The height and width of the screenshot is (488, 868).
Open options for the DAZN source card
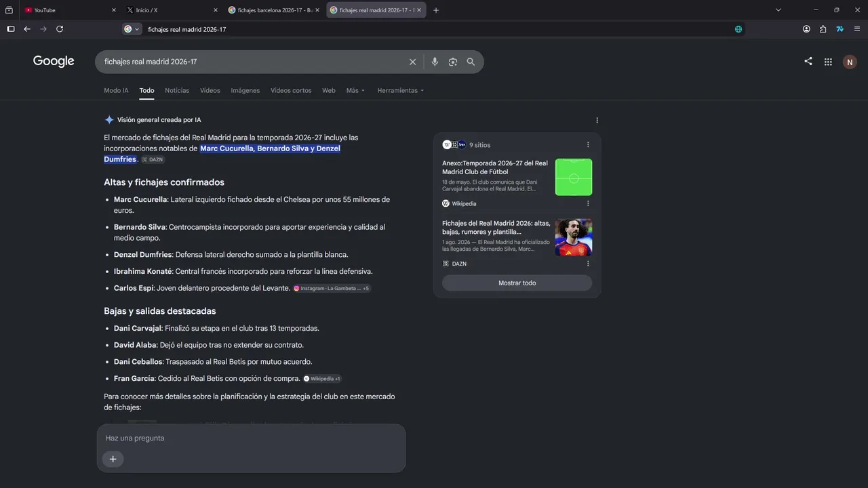pyautogui.click(x=588, y=264)
